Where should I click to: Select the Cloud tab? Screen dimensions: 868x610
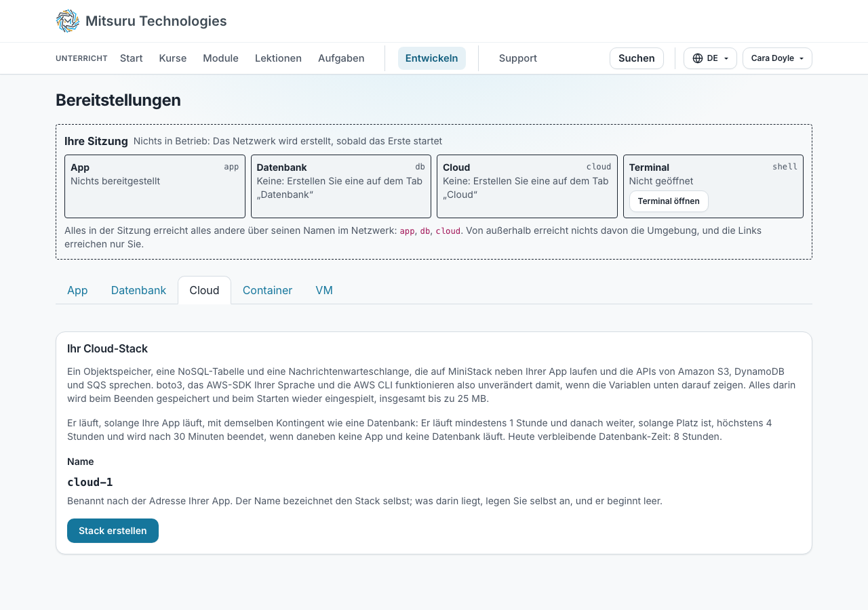pos(204,290)
